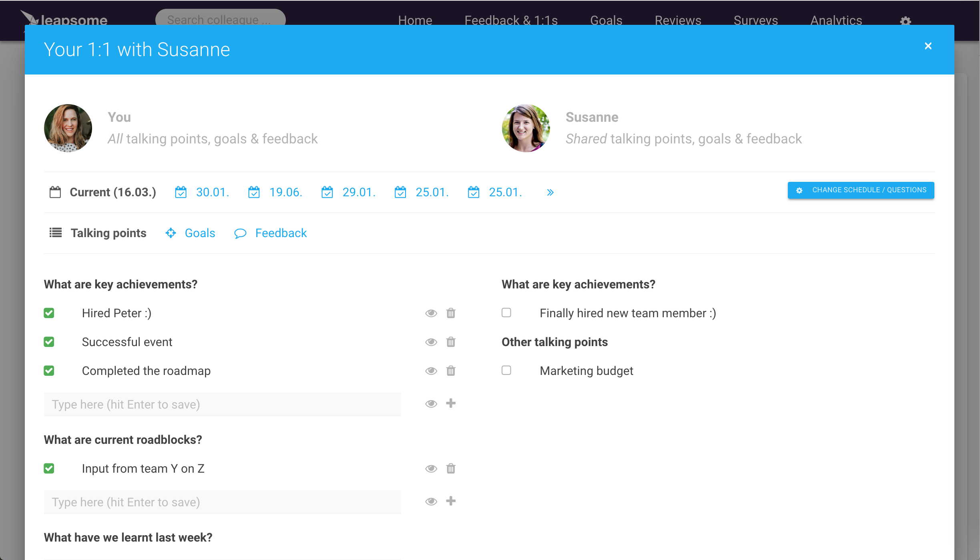Open Goals in the top navigation
This screenshot has height=560, width=980.
606,20
